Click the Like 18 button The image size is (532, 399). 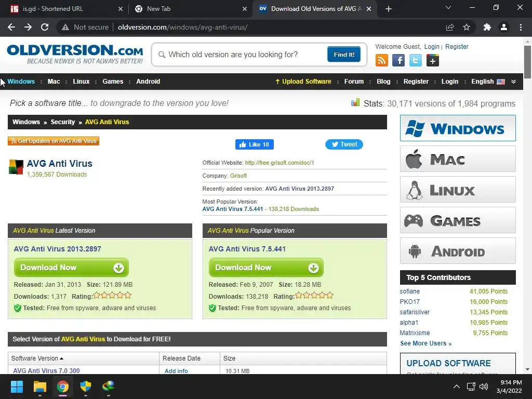255,144
